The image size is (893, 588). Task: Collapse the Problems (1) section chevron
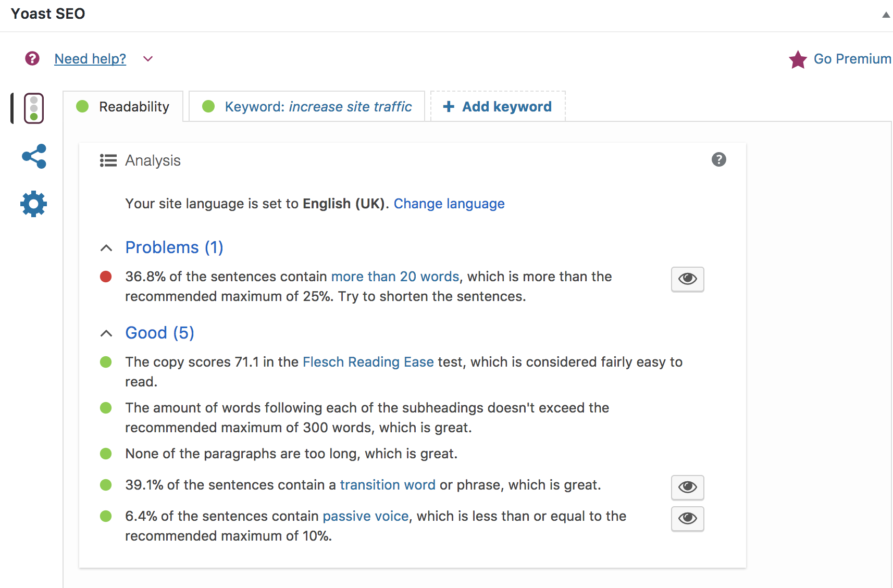(106, 248)
